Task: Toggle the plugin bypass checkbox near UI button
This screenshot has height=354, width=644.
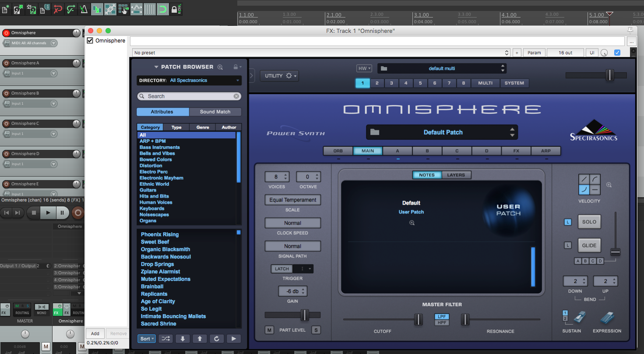Action: coord(617,53)
